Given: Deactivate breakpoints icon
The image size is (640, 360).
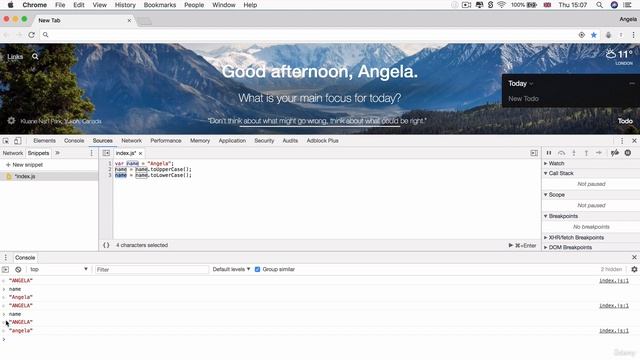Looking at the screenshot, I should coord(615,153).
